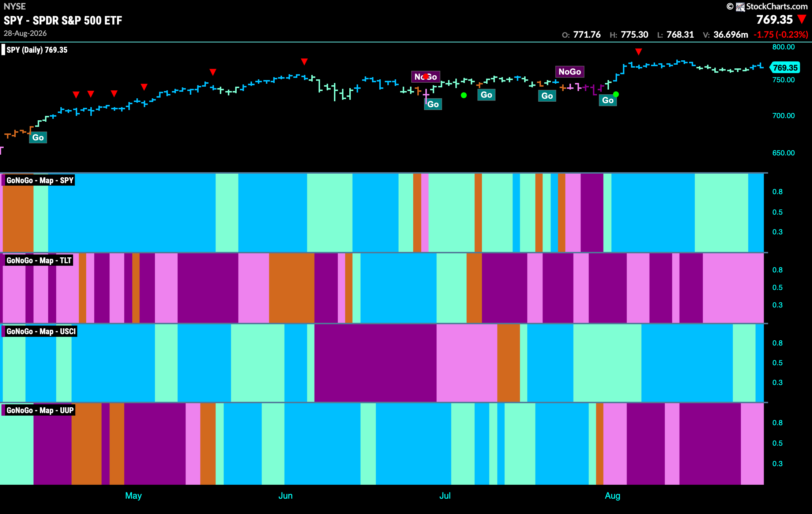Viewport: 812px width, 514px height.
Task: Click the 650.00 price axis label
Action: (783, 153)
